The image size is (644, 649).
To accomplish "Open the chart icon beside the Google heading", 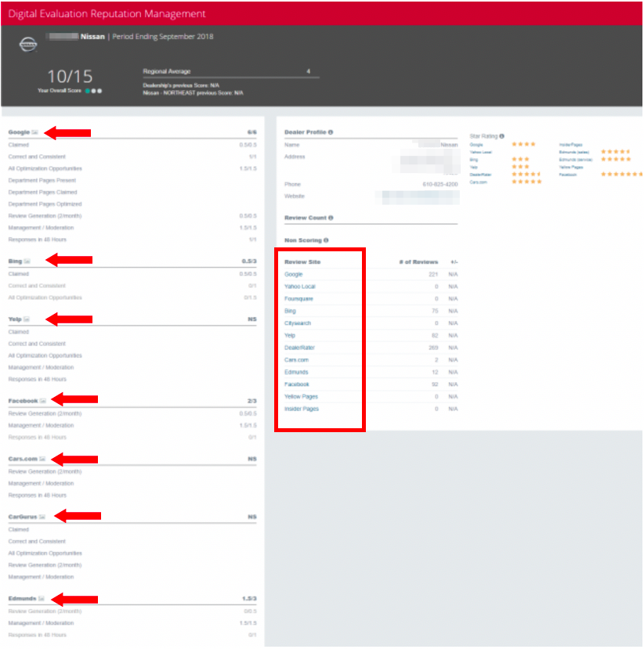I will click(34, 132).
